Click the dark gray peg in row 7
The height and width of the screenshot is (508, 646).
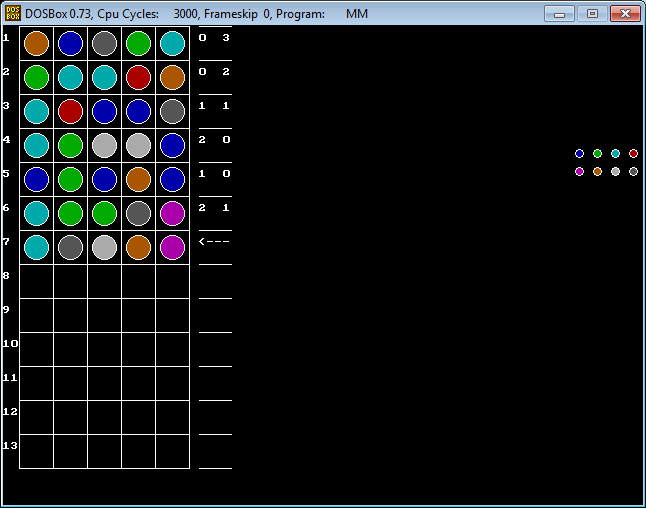70,247
